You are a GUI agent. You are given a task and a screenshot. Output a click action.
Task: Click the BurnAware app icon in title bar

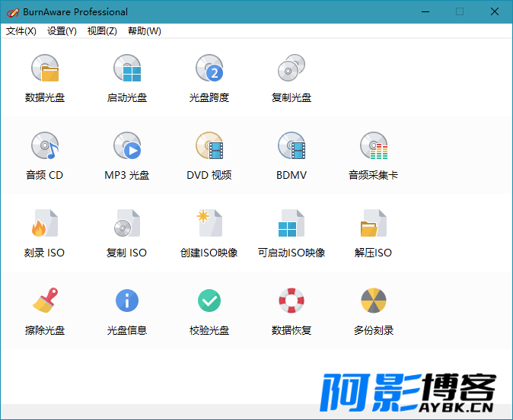coord(13,12)
